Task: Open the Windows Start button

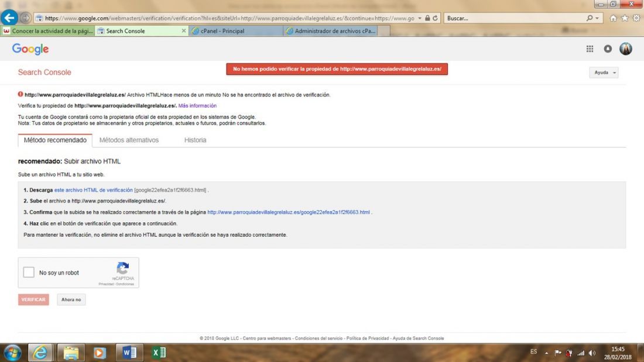Action: tap(12, 353)
